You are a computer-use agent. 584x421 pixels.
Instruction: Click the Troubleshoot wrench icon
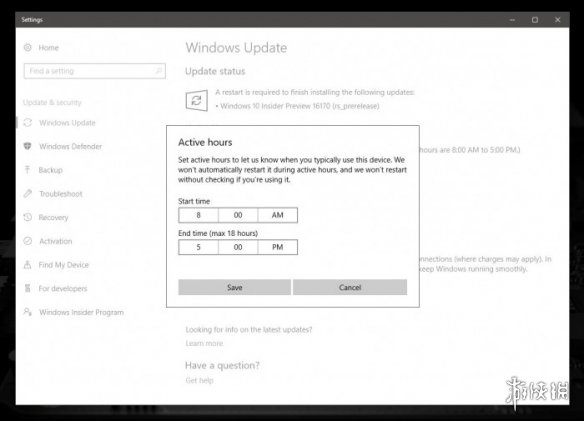[28, 193]
